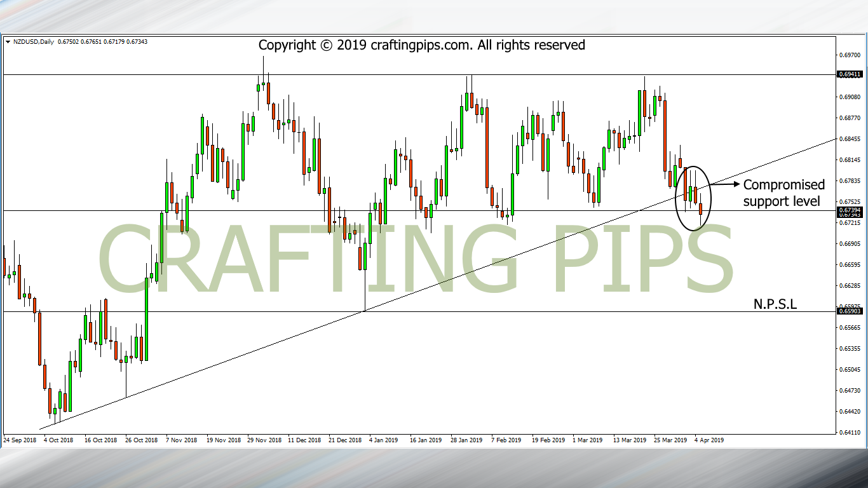The width and height of the screenshot is (868, 488).
Task: Click the 1 Mar 2019 date label
Action: coord(588,440)
